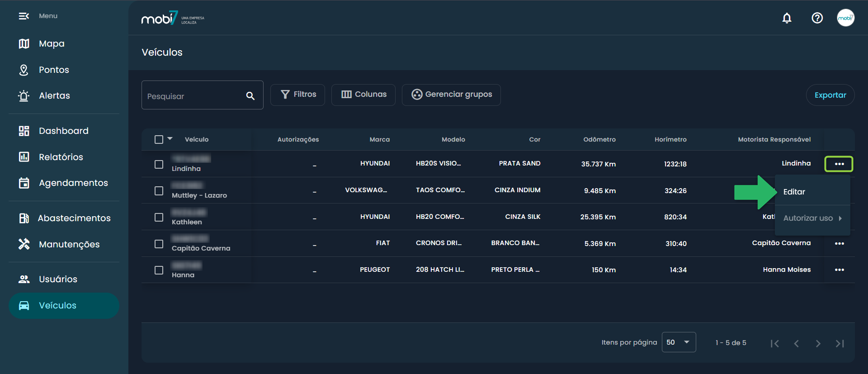This screenshot has height=374, width=868.
Task: Open the Filtros filter button
Action: 298,95
